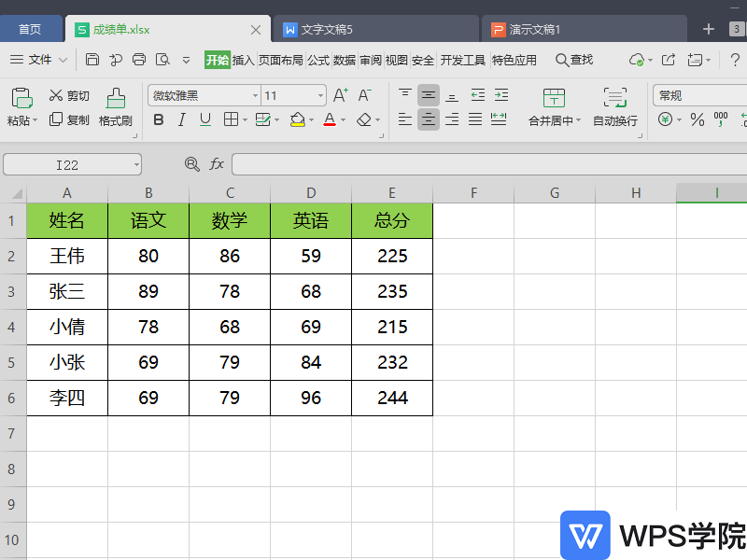Close the 成绩单.xlsx tab
747x560 pixels.
click(256, 30)
